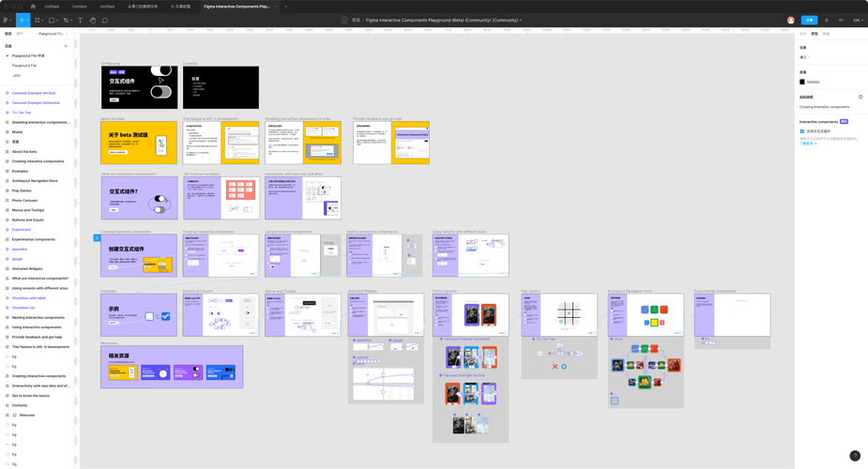This screenshot has height=469, width=868.
Task: Start presentation with the play icon
Action: (827, 20)
